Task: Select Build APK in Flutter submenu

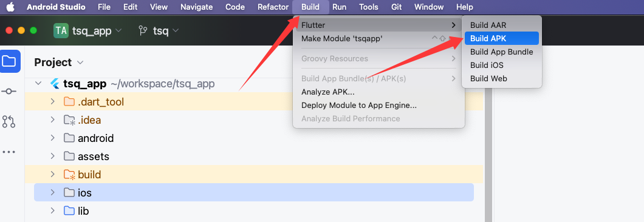Action: pyautogui.click(x=501, y=38)
